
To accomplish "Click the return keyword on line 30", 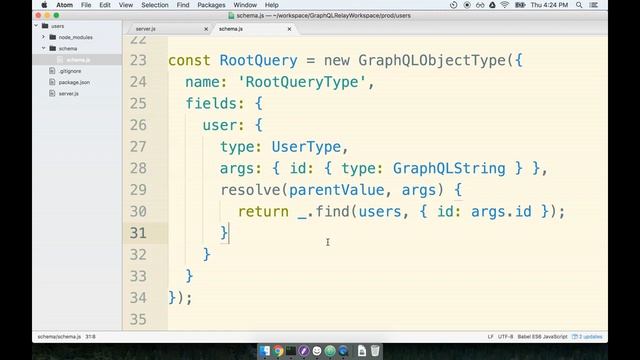I will point(263,211).
